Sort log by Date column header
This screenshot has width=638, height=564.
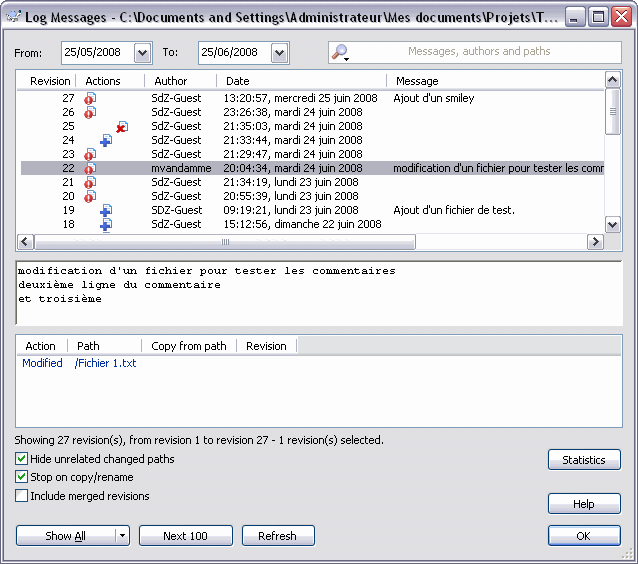pos(238,81)
